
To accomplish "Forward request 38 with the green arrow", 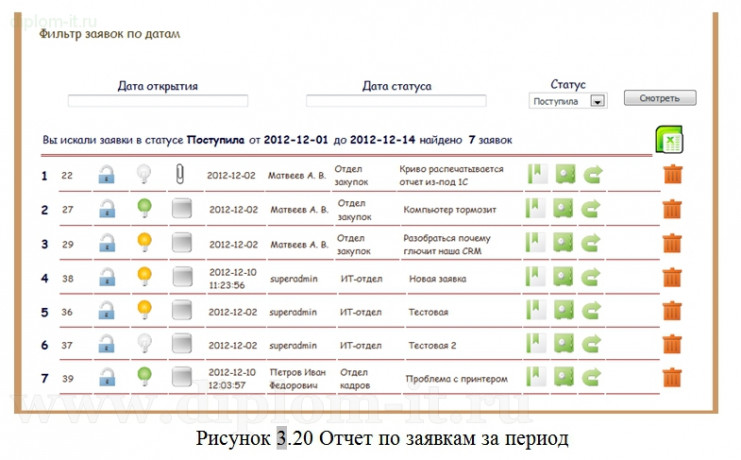I will 591,278.
